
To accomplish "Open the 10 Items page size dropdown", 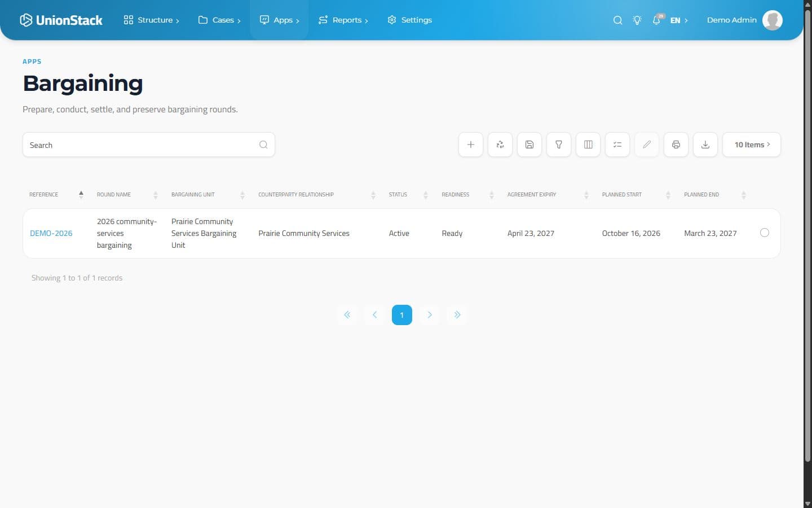I will pyautogui.click(x=752, y=144).
